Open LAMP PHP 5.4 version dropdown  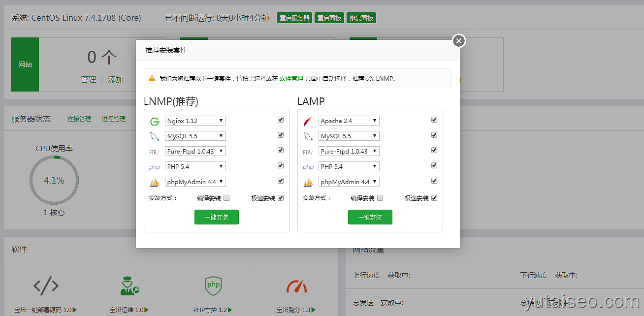(x=349, y=166)
